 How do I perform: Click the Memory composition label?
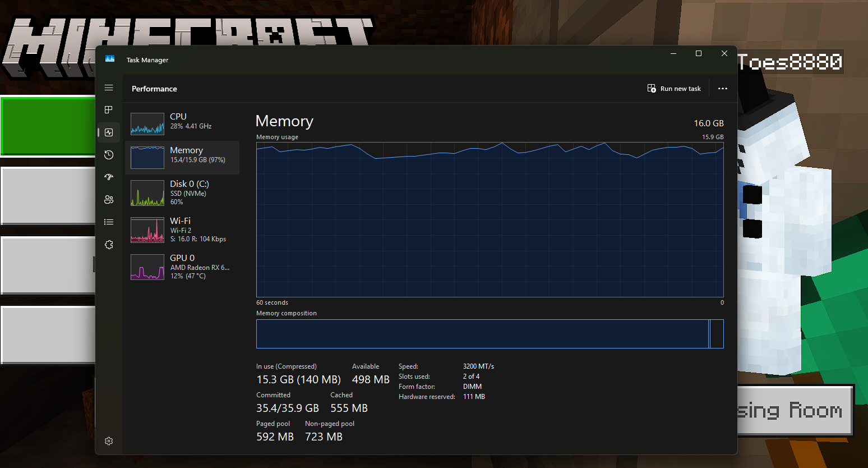tap(287, 313)
